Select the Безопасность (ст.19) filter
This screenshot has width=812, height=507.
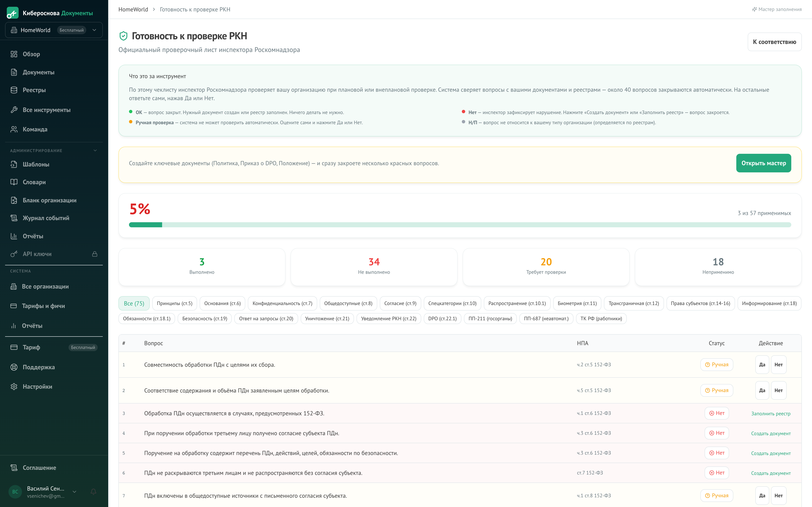click(204, 319)
